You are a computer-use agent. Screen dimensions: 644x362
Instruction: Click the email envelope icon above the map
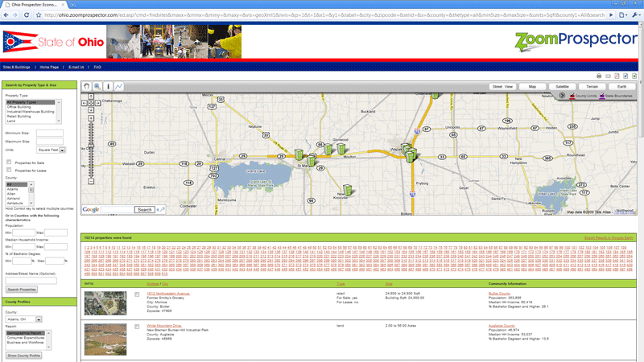[x=608, y=76]
